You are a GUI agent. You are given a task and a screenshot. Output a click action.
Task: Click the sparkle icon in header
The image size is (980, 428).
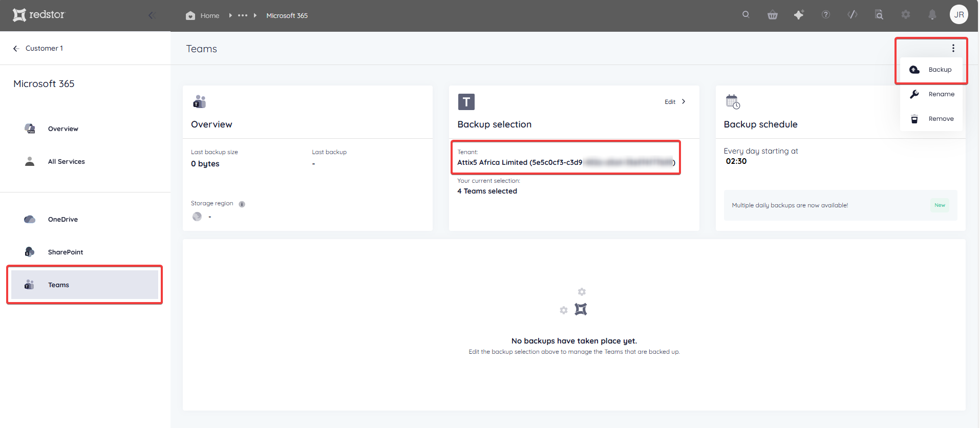[x=799, y=15]
